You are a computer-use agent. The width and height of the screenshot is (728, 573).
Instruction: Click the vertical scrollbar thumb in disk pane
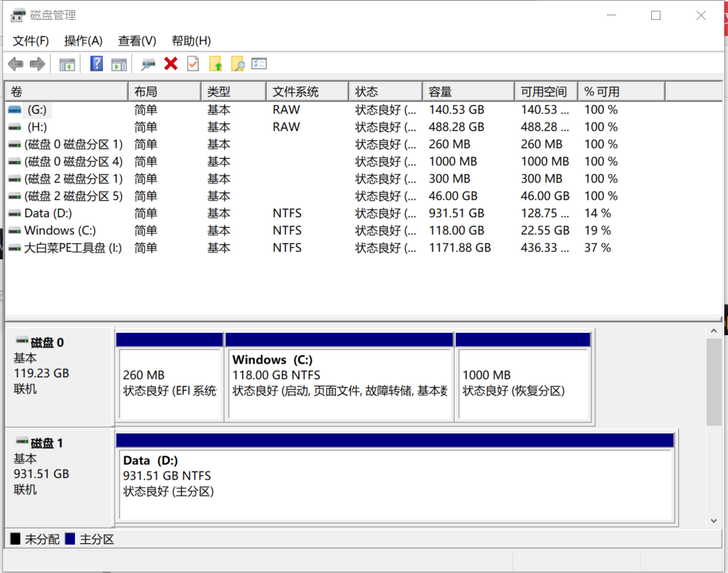click(713, 382)
